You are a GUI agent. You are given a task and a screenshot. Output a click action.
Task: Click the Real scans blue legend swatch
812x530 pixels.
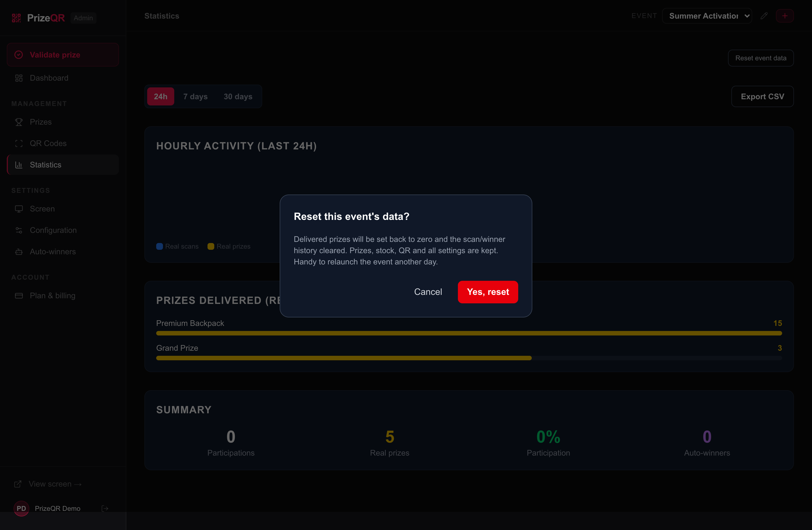(159, 247)
